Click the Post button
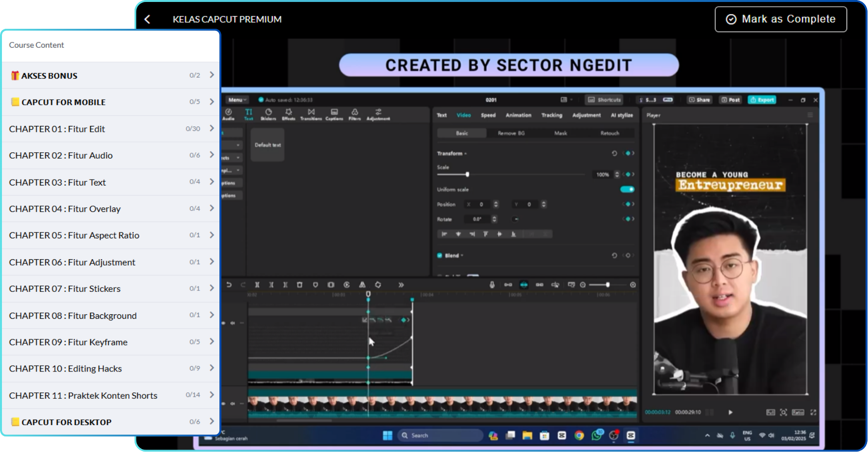Viewport: 868px width, 452px height. pos(730,100)
